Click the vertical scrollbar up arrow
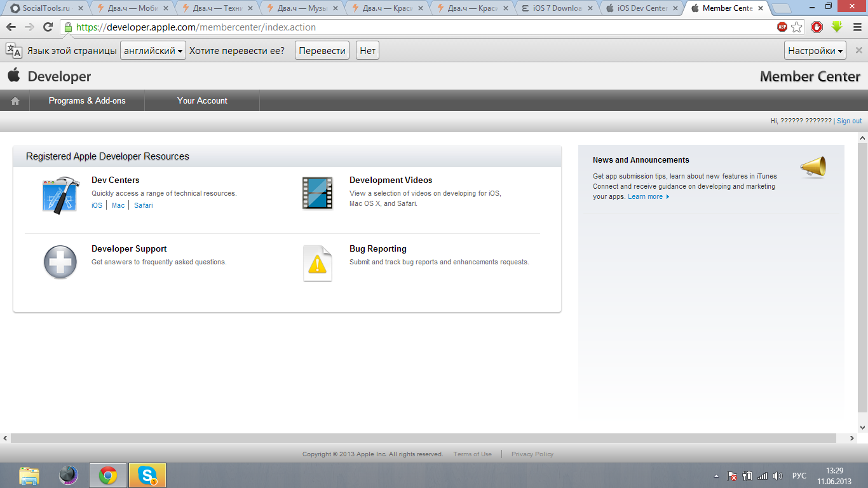This screenshot has height=488, width=868. 862,138
